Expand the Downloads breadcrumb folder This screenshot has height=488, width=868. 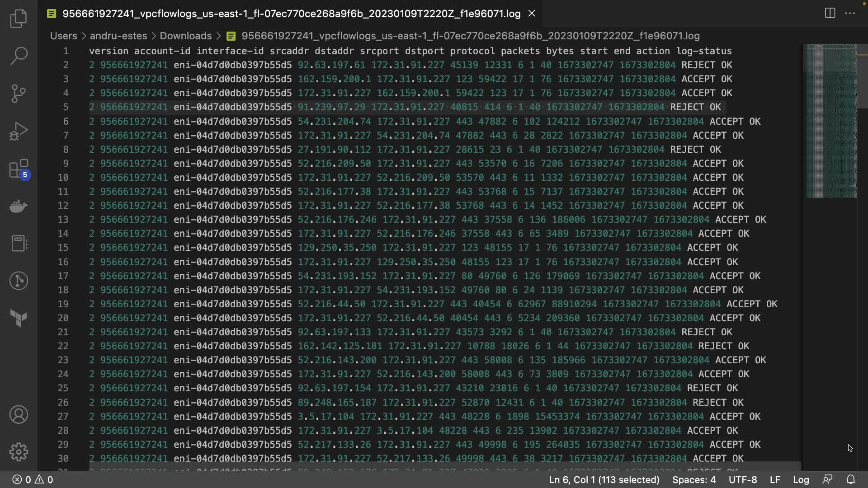[x=185, y=36]
